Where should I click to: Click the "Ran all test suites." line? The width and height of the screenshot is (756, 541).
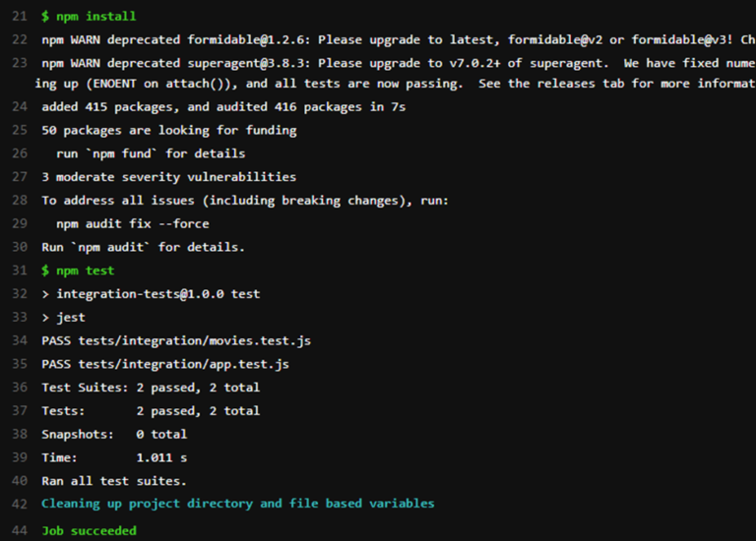click(x=114, y=481)
